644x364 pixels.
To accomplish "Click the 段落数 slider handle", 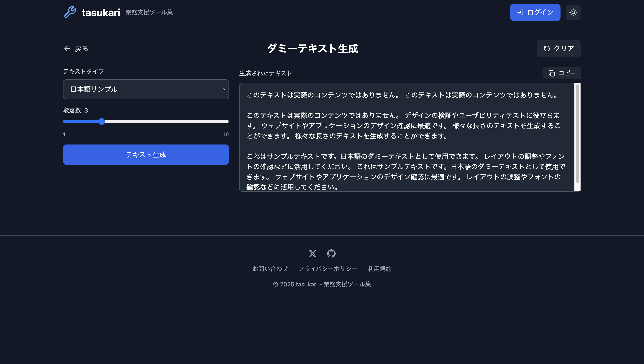I will (102, 122).
